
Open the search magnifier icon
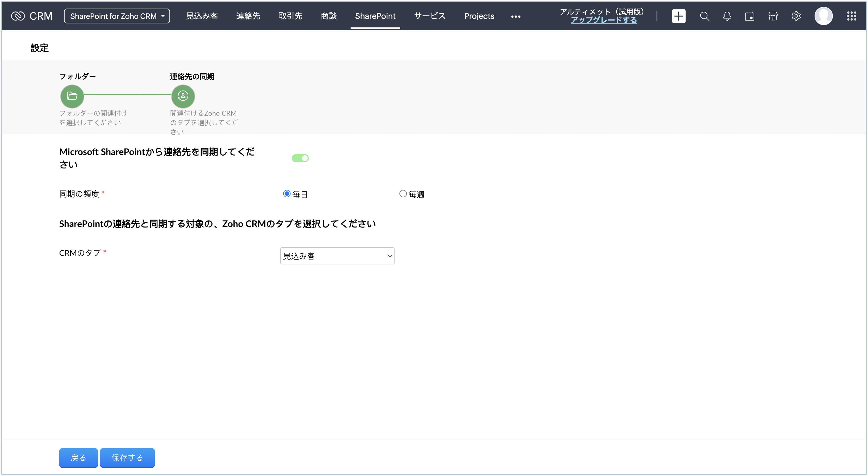[x=704, y=16]
